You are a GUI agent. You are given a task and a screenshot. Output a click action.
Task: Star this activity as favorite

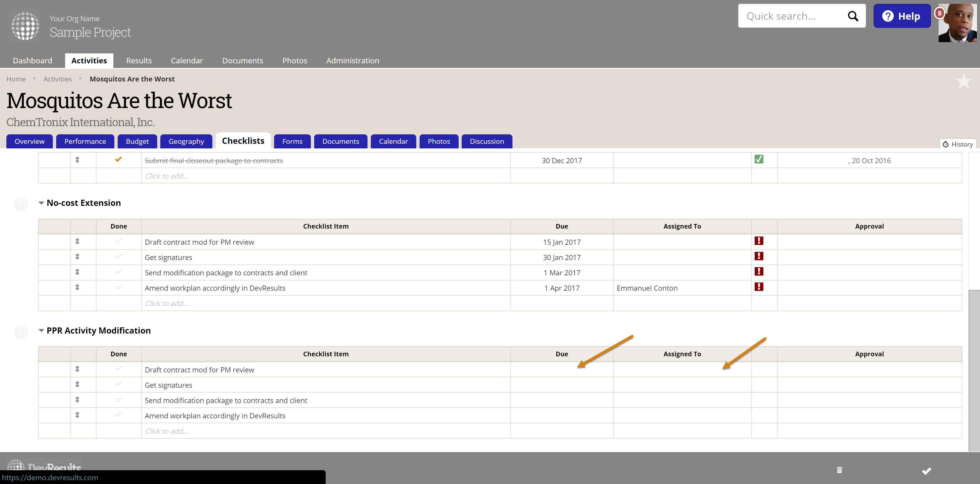963,81
